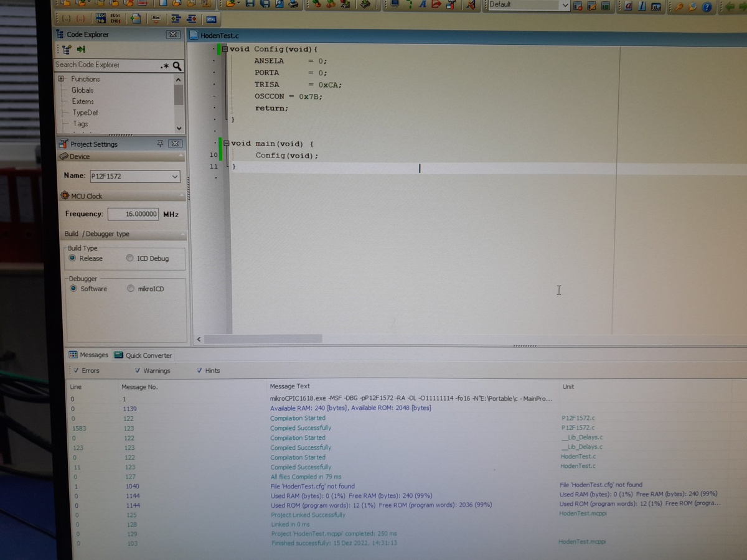Click the magnifier search icon in Code Explorer
Screen dimensions: 747x560
pyautogui.click(x=177, y=65)
